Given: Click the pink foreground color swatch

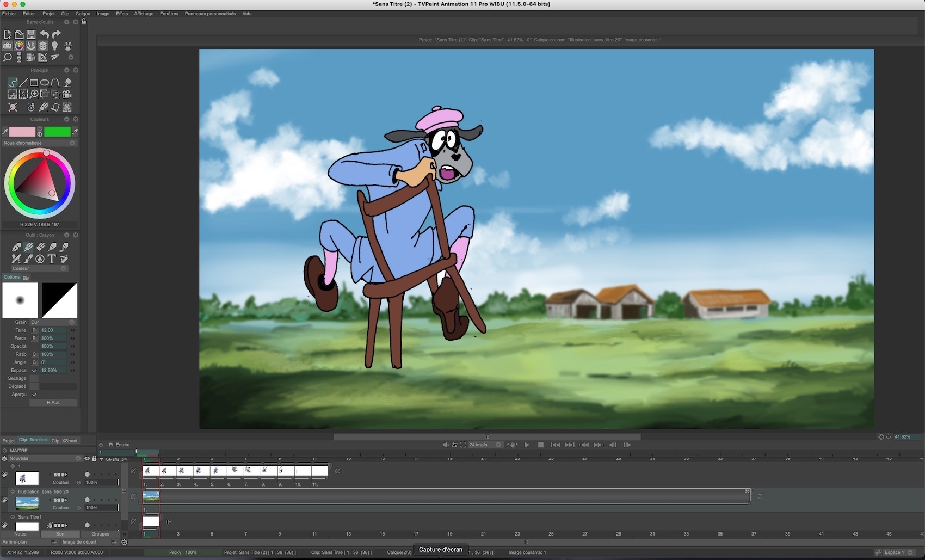Looking at the screenshot, I should [22, 132].
